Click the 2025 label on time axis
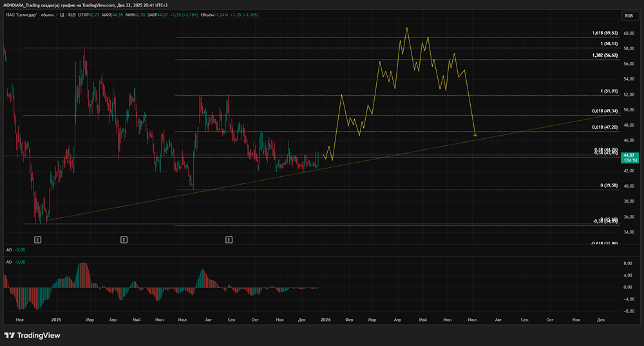The width and height of the screenshot is (644, 346). (x=56, y=319)
